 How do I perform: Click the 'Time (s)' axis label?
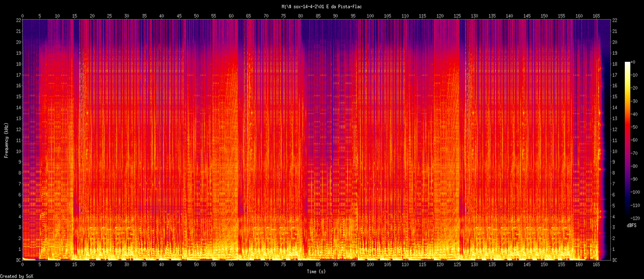click(x=317, y=271)
